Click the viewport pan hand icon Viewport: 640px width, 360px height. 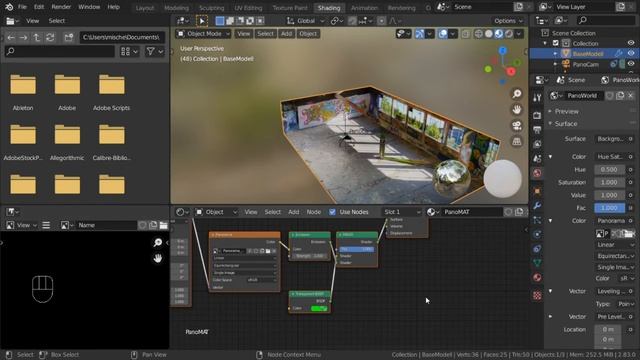coord(517,109)
